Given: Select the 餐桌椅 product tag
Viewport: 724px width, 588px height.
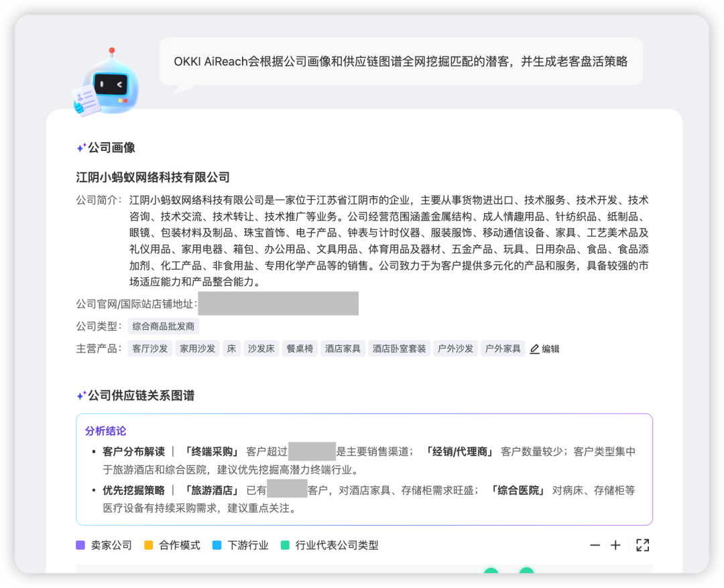Looking at the screenshot, I should tap(299, 348).
